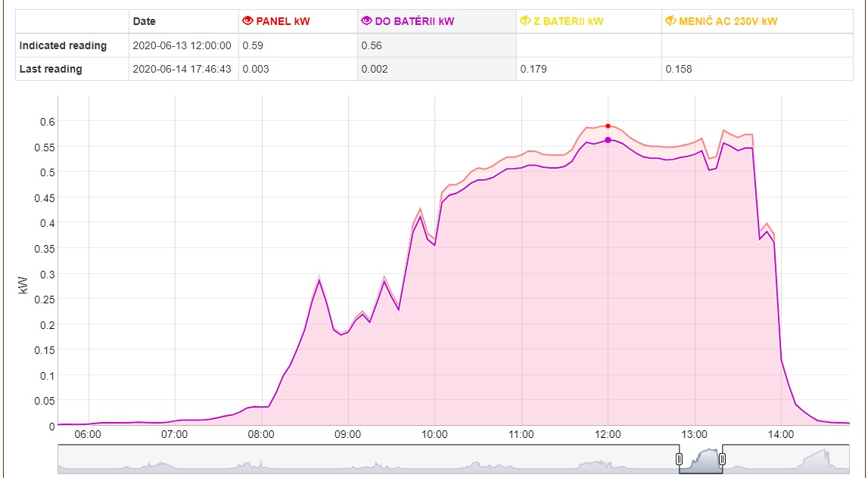
Task: Click the Z BATÉRII value 0.179
Action: pos(534,69)
